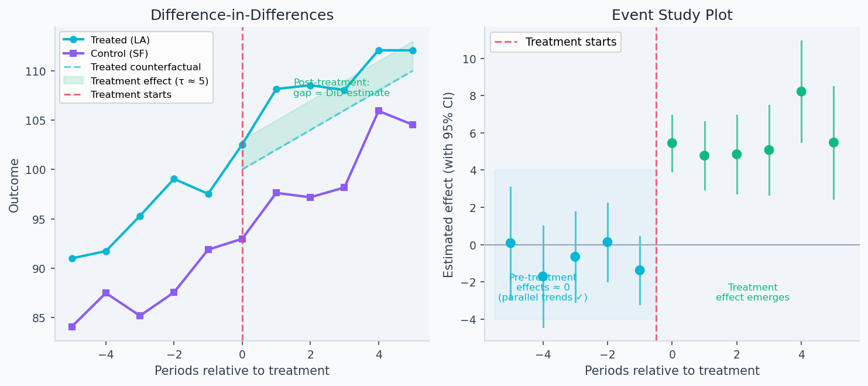Click the Treated (LA) legend marker
Screen dimensions: 868x386
[74, 40]
